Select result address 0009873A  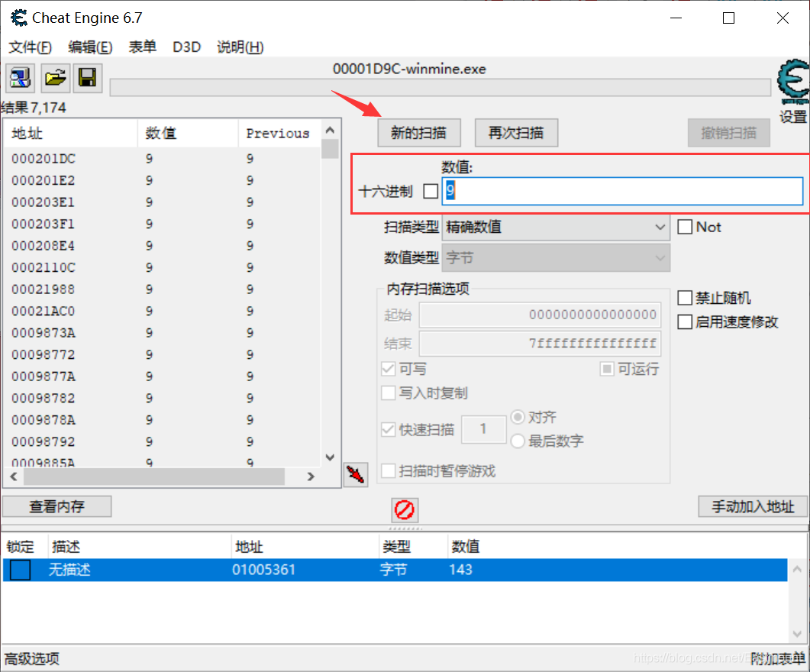(x=44, y=333)
